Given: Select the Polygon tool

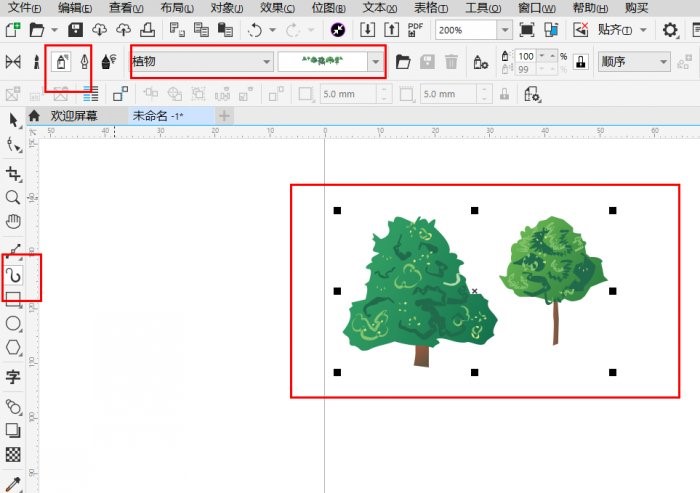Looking at the screenshot, I should pos(14,348).
